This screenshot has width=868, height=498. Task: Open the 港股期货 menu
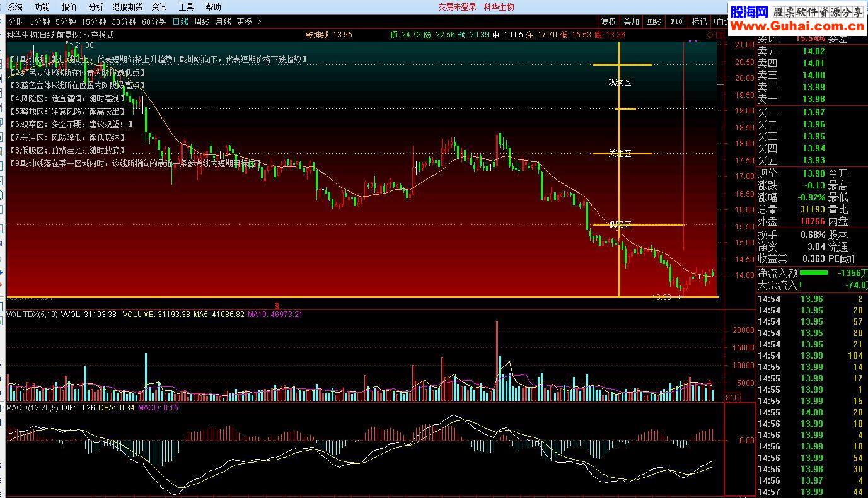pyautogui.click(x=127, y=7)
